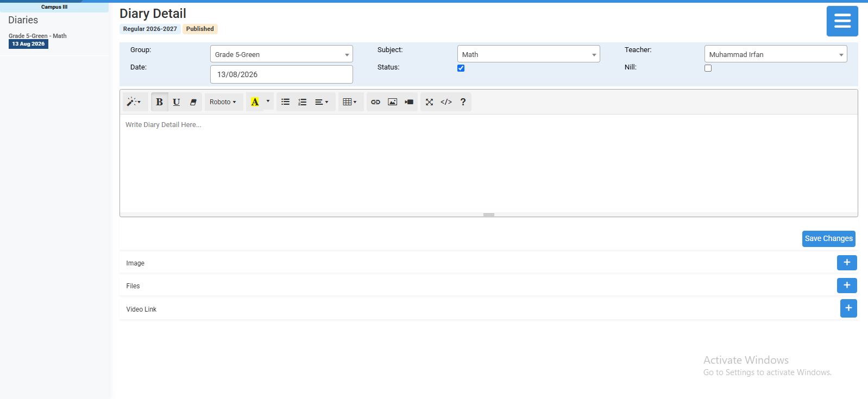This screenshot has width=868, height=399.
Task: Expand the Teacher dropdown showing Muhammad Irfan
Action: tap(776, 54)
